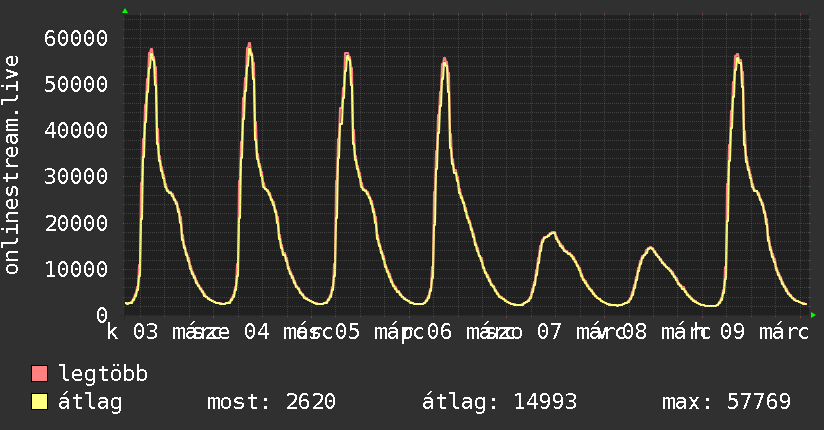Click the 60000 y-axis label
The width and height of the screenshot is (824, 430).
(x=76, y=38)
